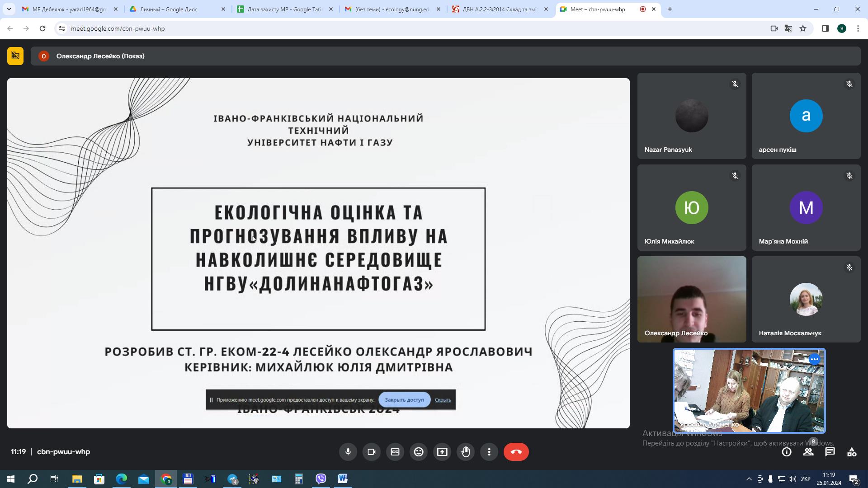Click the Скрыть link on sharing bar
868x488 pixels.
pyautogui.click(x=443, y=400)
